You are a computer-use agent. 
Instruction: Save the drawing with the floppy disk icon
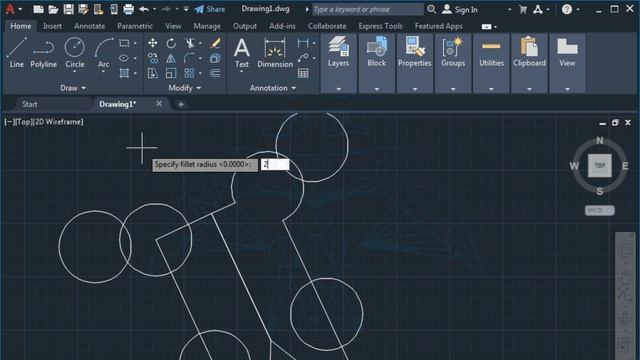pos(68,9)
